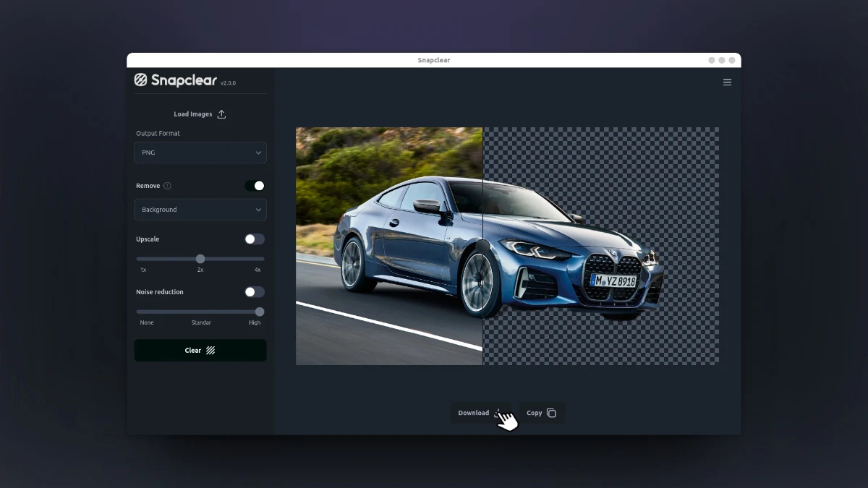The width and height of the screenshot is (868, 488).
Task: Click the chevron arrow in Output Format box
Action: point(258,153)
